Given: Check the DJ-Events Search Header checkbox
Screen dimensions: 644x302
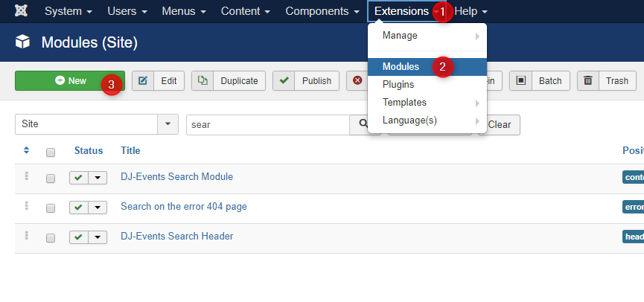Looking at the screenshot, I should tap(51, 238).
